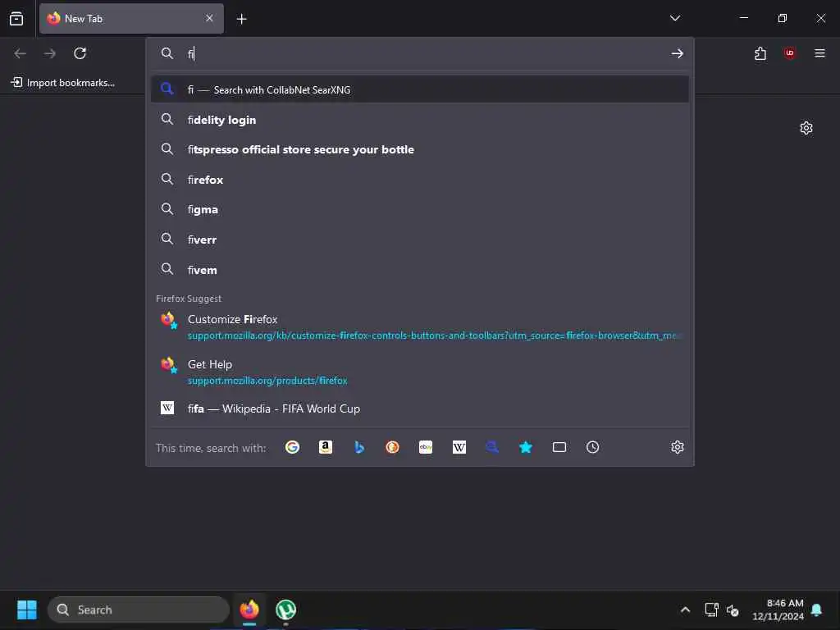Open the notification bell in system tray

coord(817,609)
